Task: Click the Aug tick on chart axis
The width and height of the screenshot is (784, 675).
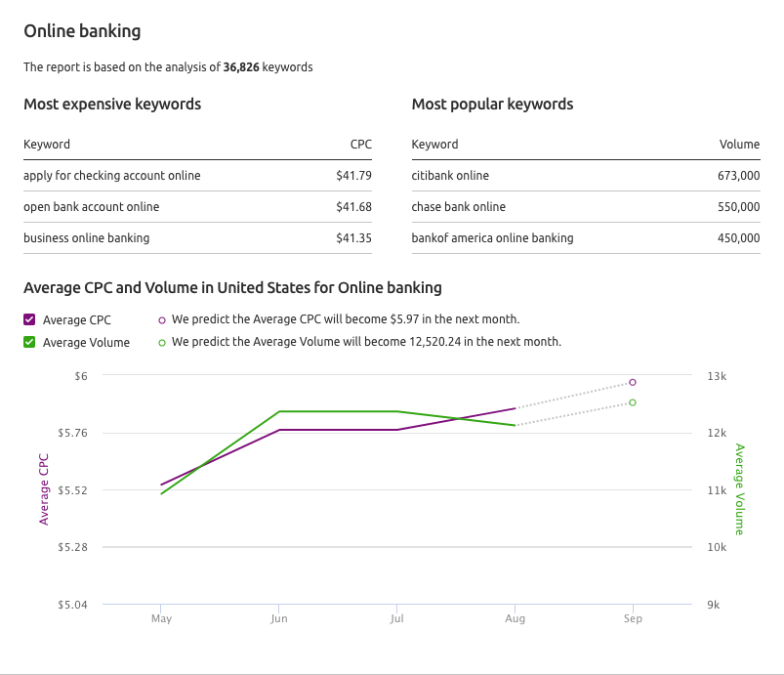Action: tap(515, 618)
